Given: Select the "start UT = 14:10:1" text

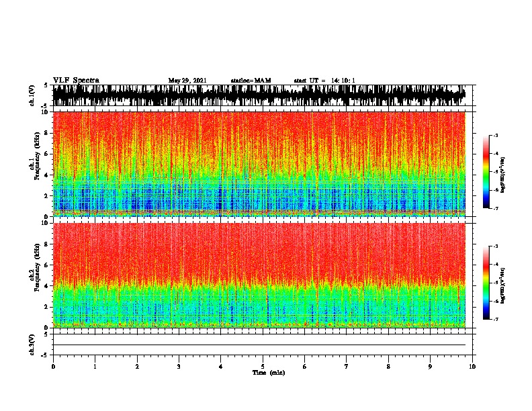Looking at the screenshot, I should [324, 81].
